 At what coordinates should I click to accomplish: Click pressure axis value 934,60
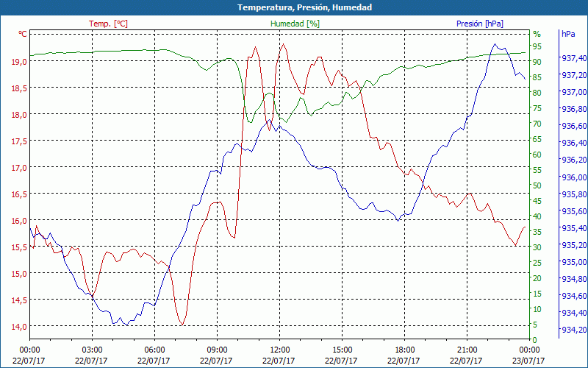(574, 296)
